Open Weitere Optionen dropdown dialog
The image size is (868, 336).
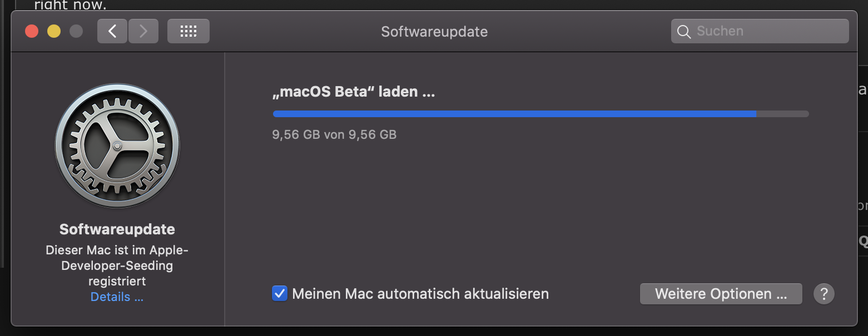click(x=721, y=294)
